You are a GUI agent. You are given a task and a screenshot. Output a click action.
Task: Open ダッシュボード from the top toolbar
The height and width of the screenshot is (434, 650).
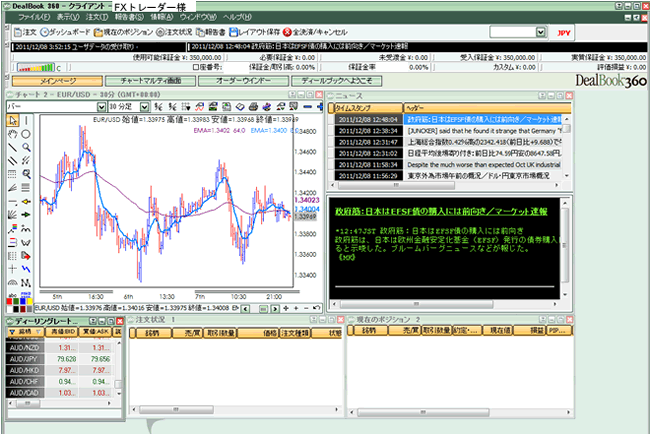65,32
